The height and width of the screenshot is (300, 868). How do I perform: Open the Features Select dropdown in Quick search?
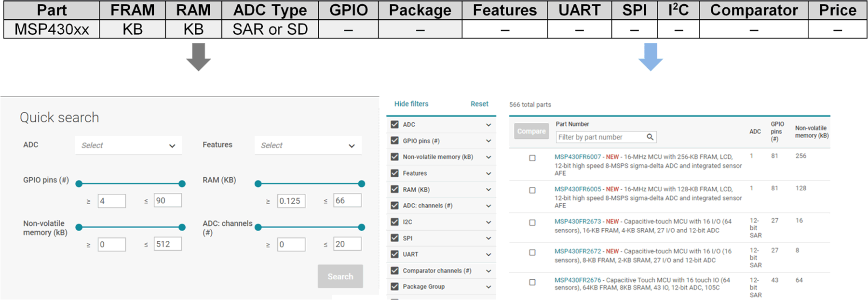(x=308, y=145)
